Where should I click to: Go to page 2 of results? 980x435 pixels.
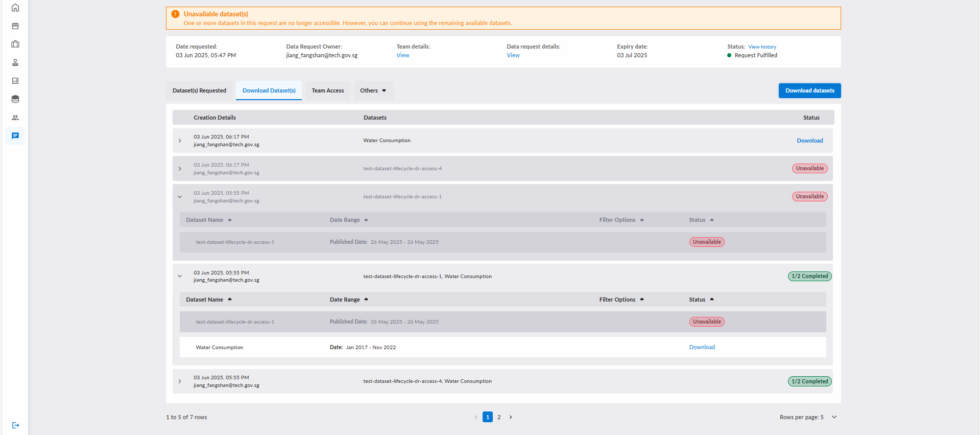tap(499, 417)
